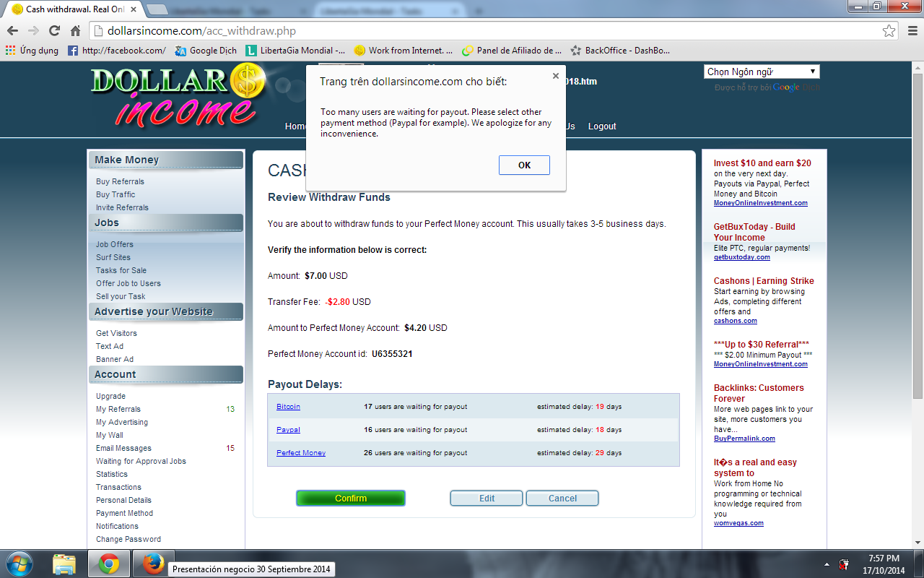Screen dimensions: 924x578
Task: Confirm the withdrawal with the green button
Action: [x=351, y=499]
